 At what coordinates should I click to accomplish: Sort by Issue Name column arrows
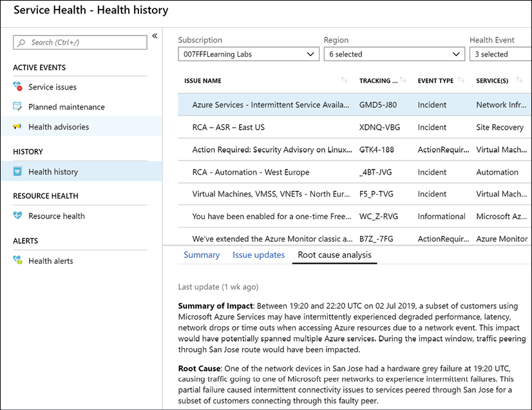(345, 80)
